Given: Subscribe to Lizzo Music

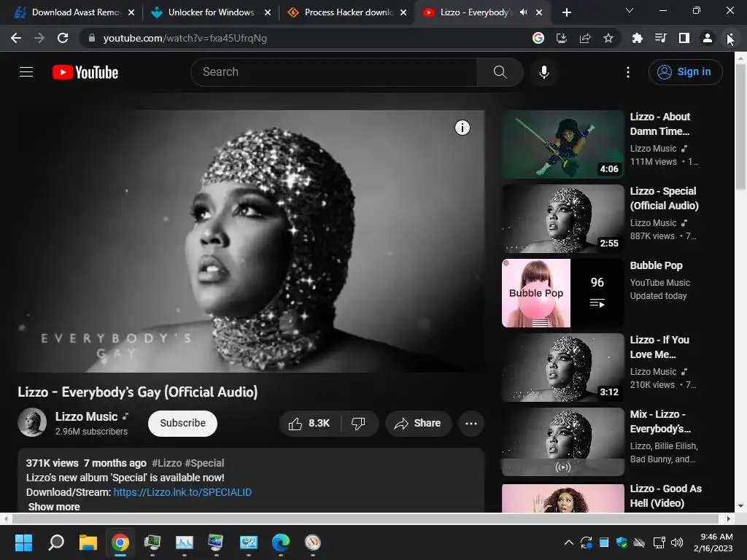Looking at the screenshot, I should [182, 423].
